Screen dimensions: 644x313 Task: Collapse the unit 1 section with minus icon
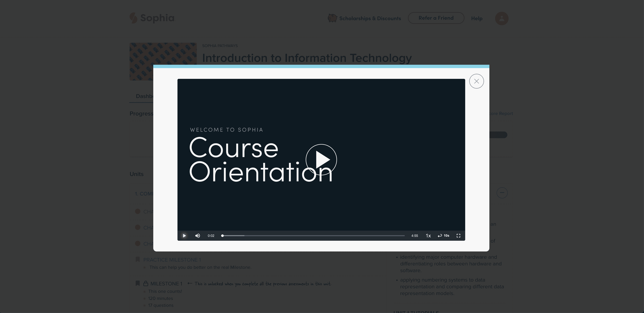tap(502, 193)
